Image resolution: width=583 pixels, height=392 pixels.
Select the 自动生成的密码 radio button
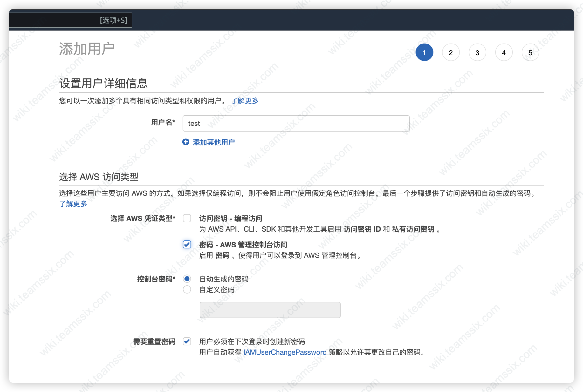187,279
